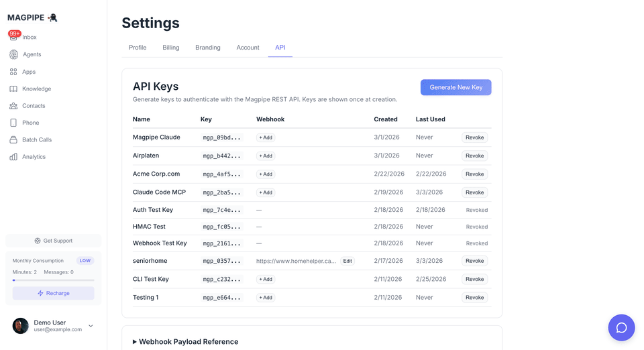Switch to the Branding tab
This screenshot has height=350, width=644.
(x=208, y=48)
